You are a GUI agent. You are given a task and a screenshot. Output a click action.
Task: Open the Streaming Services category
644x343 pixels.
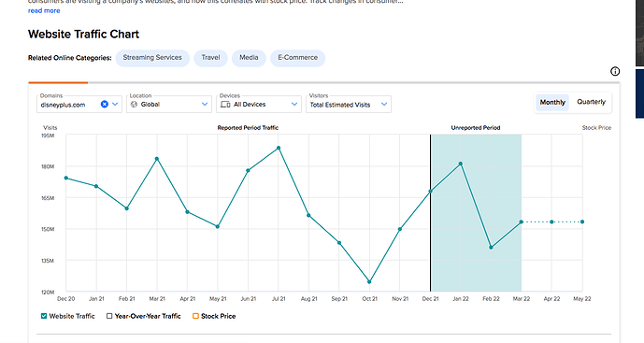click(x=152, y=58)
